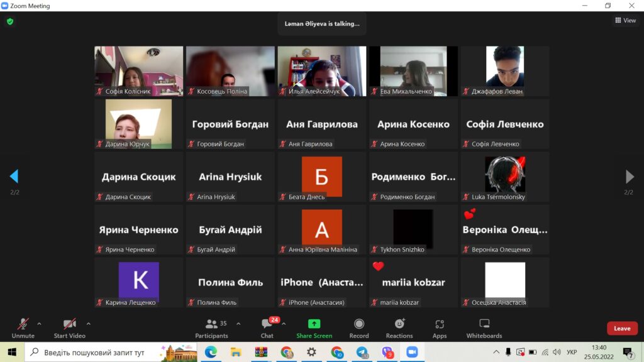Expand the arrow next to Participants
The image size is (644, 362).
tap(238, 324)
